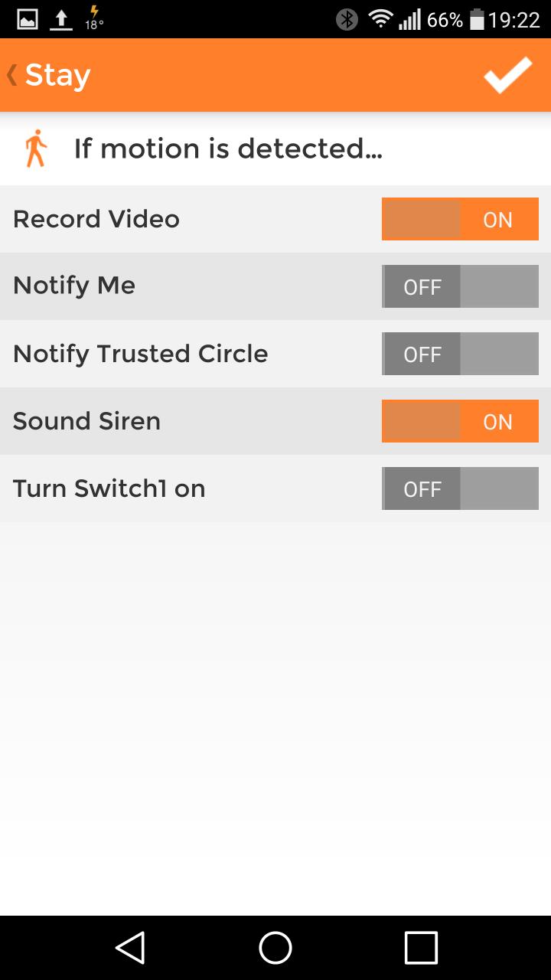Viewport: 551px width, 980px height.
Task: Switch on the Turn Switch1 on toggle
Action: [x=460, y=488]
